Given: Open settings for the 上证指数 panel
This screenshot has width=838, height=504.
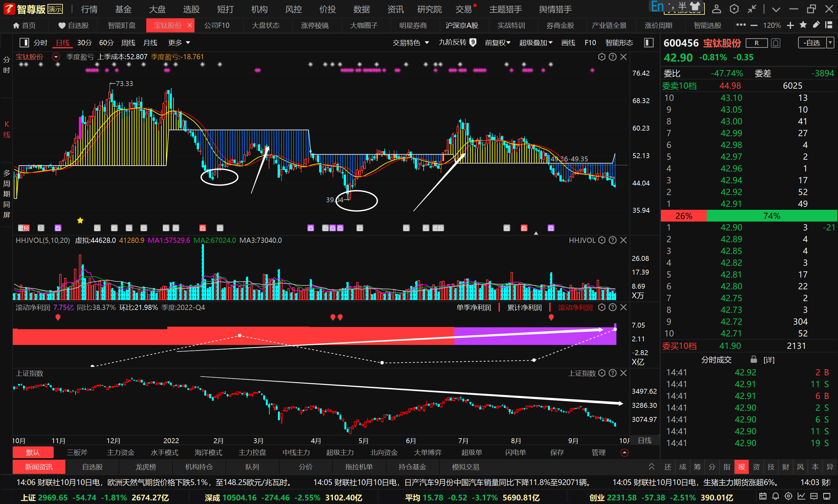Looking at the screenshot, I should click(602, 373).
